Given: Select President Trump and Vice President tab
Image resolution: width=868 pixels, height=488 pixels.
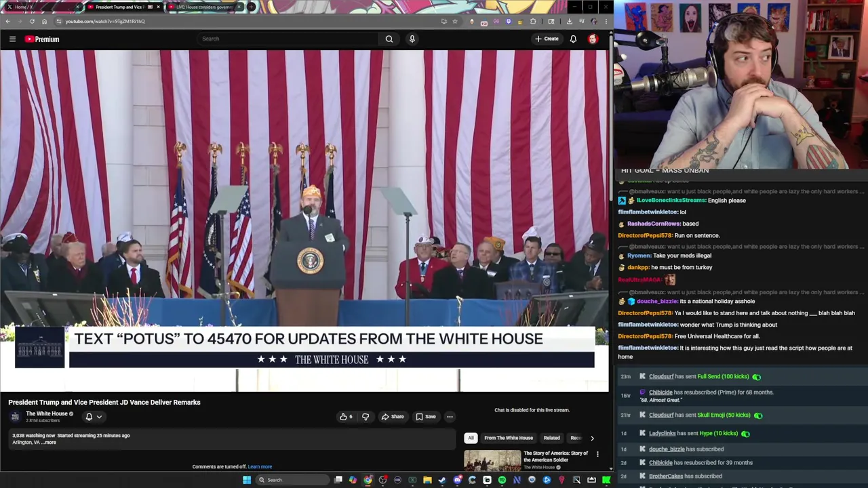Looking at the screenshot, I should [123, 7].
